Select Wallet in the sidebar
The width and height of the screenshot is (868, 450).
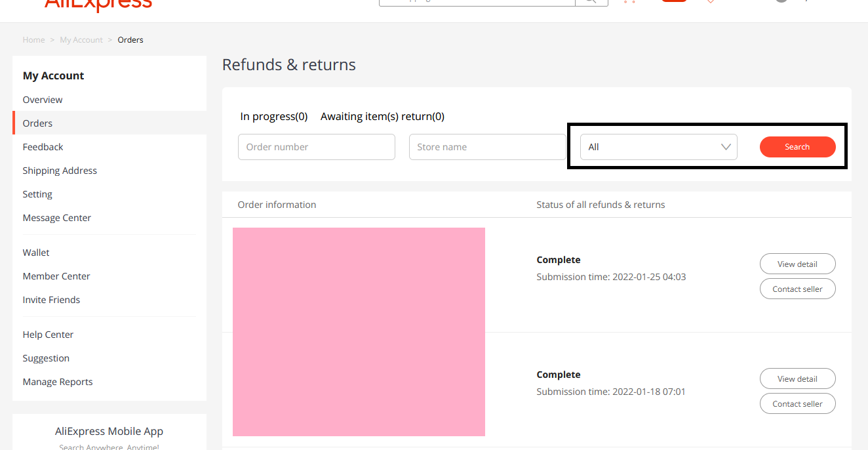pyautogui.click(x=36, y=253)
